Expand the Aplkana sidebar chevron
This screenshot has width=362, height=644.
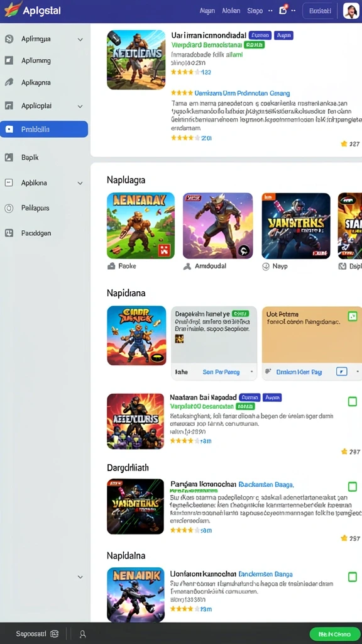pyautogui.click(x=80, y=183)
